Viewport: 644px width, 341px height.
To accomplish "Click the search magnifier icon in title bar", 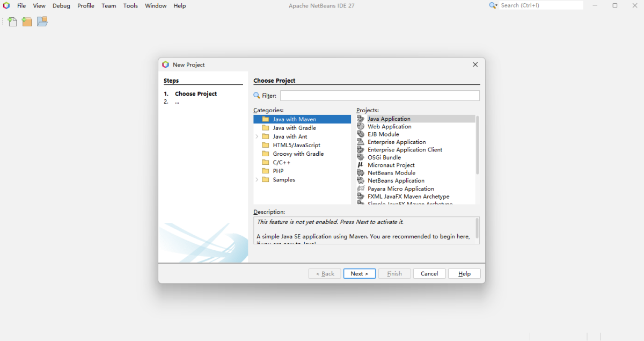I will (493, 5).
